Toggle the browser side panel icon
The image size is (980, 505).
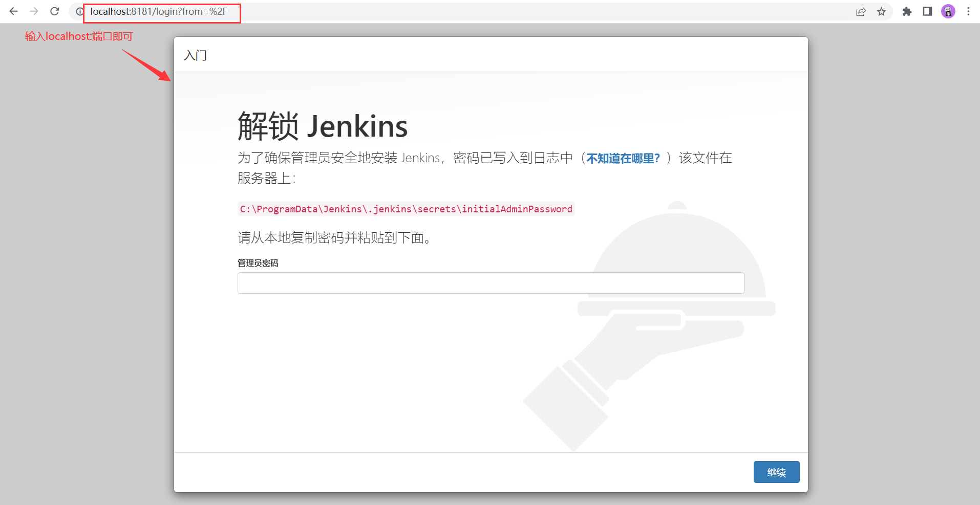[927, 11]
